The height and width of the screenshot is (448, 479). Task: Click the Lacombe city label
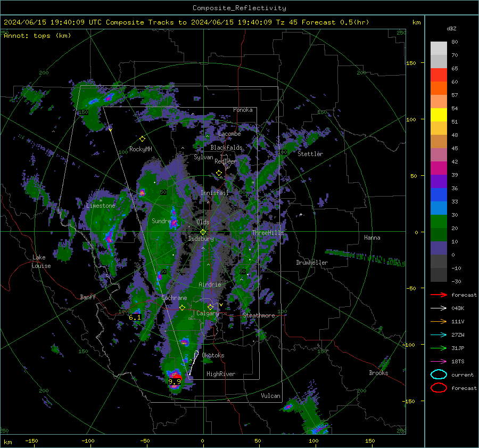tap(229, 134)
